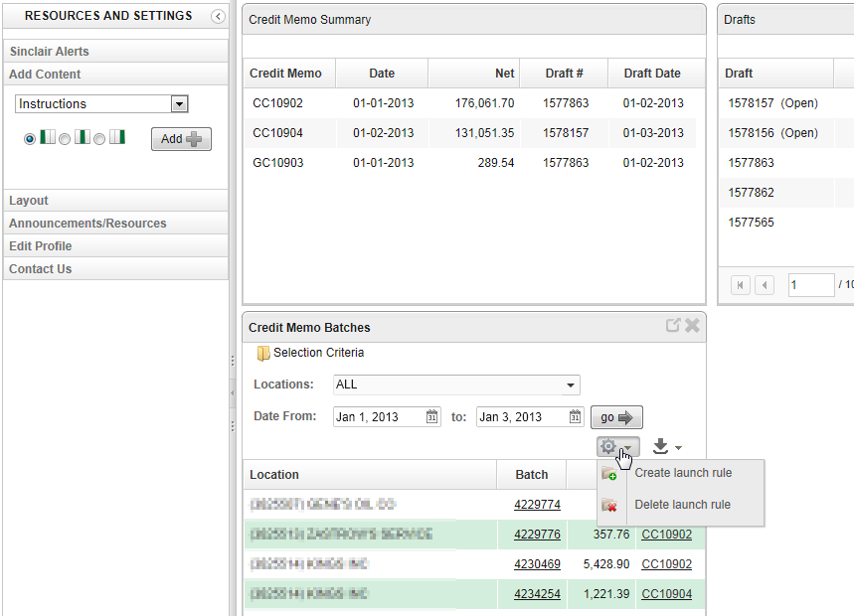This screenshot has height=616, width=854.
Task: Select the CC10904 credit memo row
Action: (x=470, y=133)
